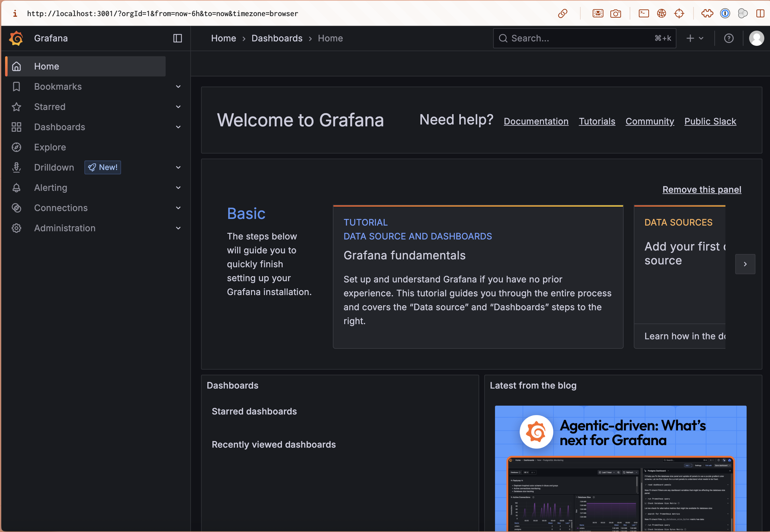Expand the Drilldown section chevron

point(178,167)
